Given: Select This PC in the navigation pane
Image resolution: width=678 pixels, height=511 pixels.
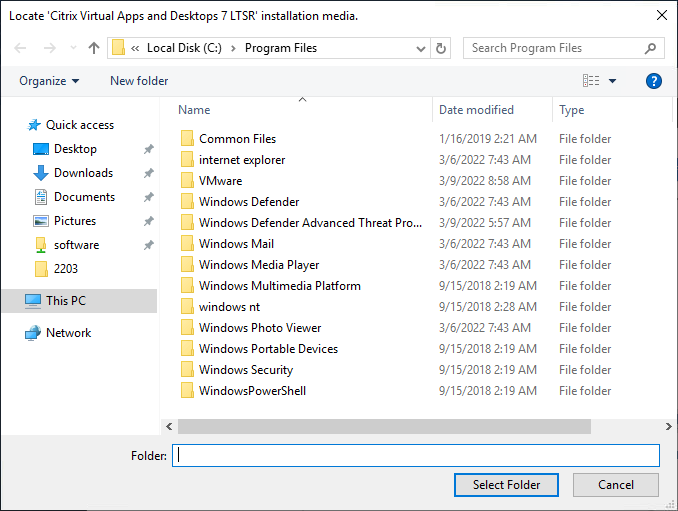Looking at the screenshot, I should click(79, 300).
